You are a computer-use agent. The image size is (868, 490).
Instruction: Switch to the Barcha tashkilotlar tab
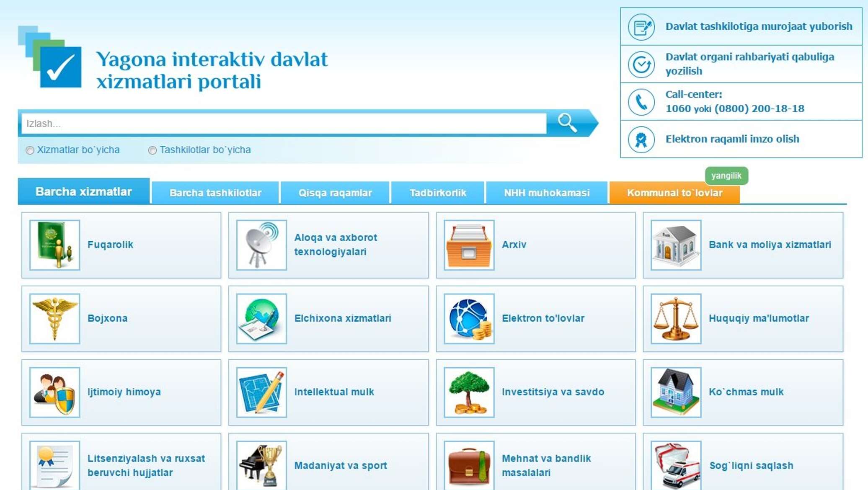tap(215, 193)
